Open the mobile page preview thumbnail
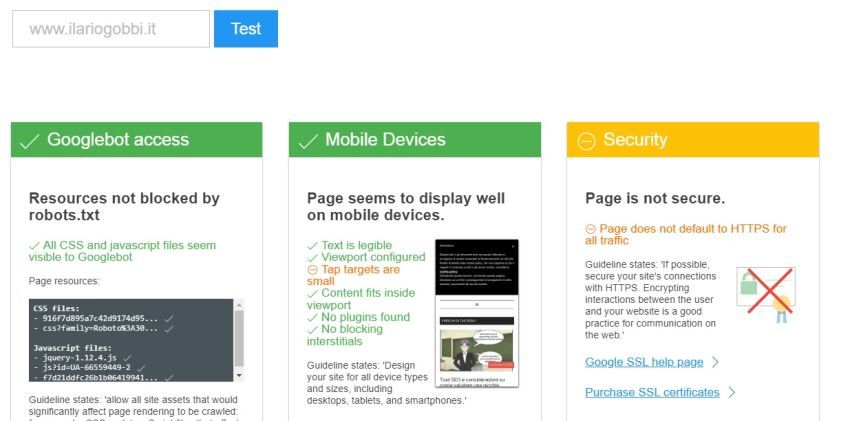The width and height of the screenshot is (850, 421). 476,313
